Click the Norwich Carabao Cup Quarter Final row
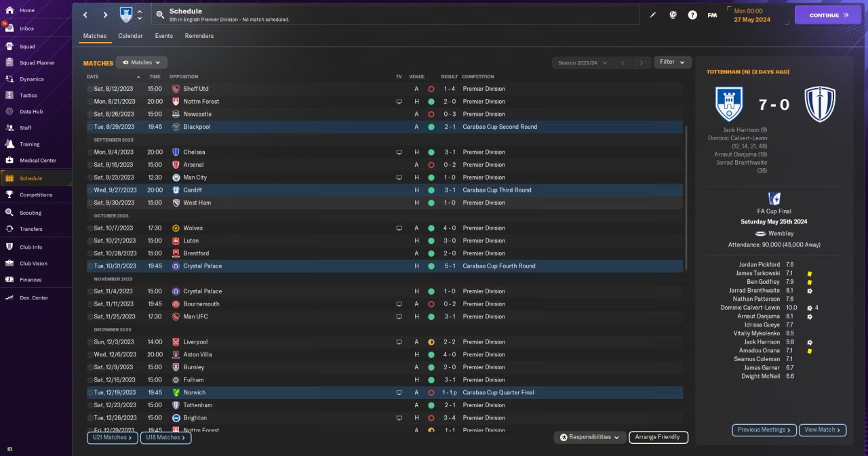Screen dimensions: 868x456 (x=384, y=392)
